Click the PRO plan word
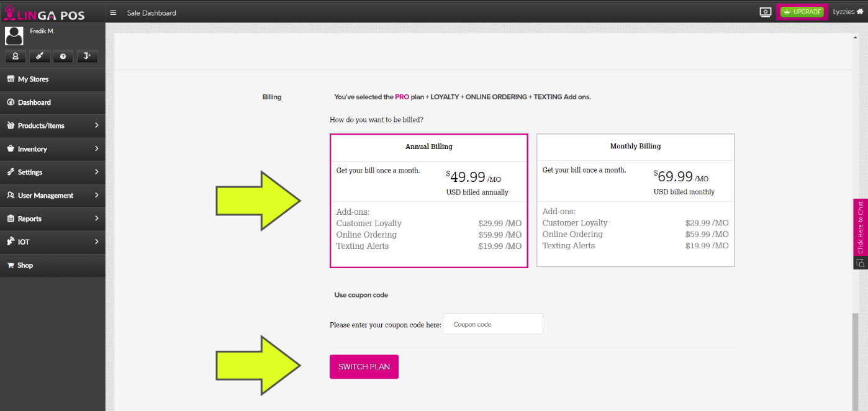 402,97
